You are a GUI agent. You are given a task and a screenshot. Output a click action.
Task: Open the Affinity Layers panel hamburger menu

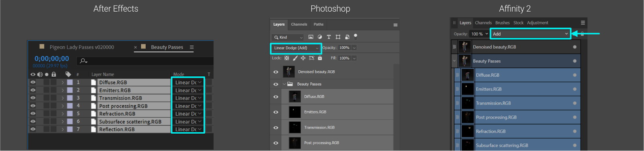tap(583, 23)
